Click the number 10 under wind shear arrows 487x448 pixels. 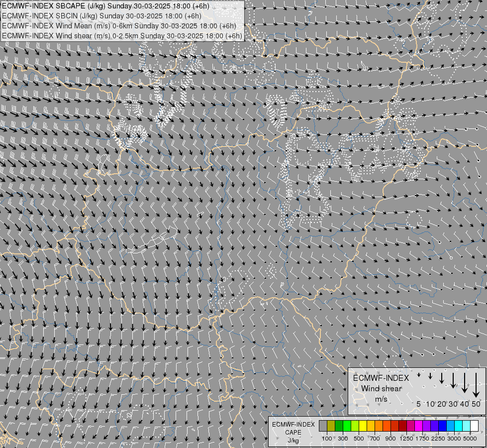click(430, 404)
